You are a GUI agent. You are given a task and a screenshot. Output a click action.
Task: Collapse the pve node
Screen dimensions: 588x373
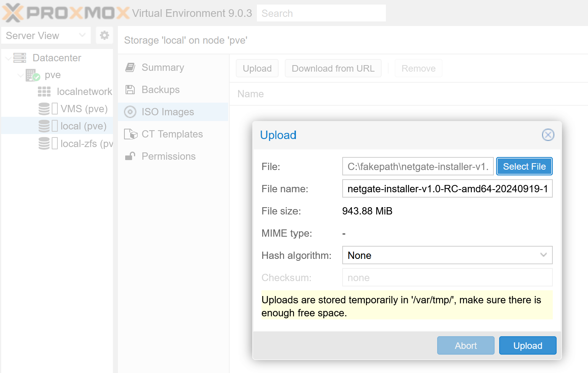(21, 75)
